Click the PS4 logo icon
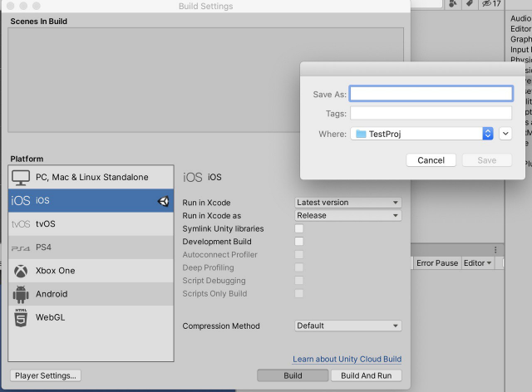532x392 pixels. point(21,248)
